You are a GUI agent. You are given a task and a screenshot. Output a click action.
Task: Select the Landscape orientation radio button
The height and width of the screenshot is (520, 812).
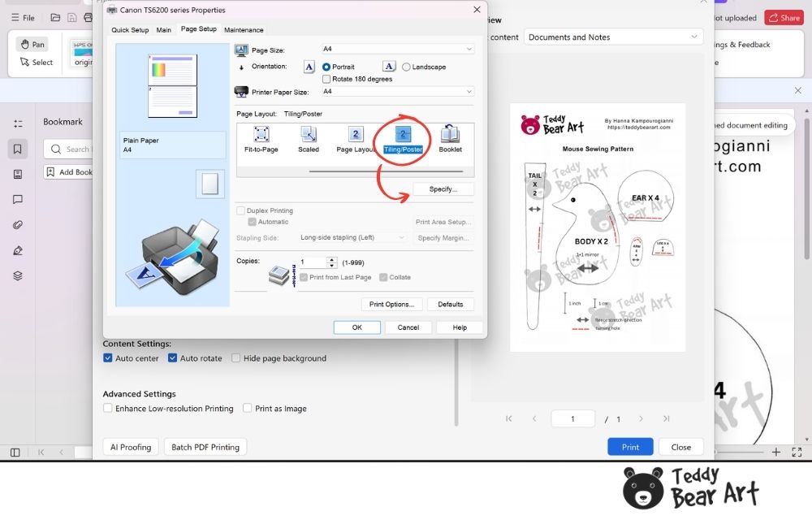pos(406,67)
